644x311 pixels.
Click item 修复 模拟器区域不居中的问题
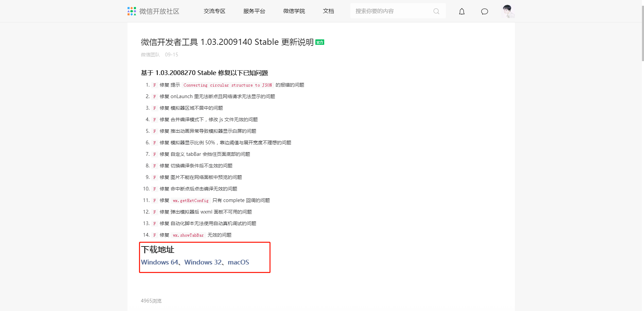click(x=191, y=108)
